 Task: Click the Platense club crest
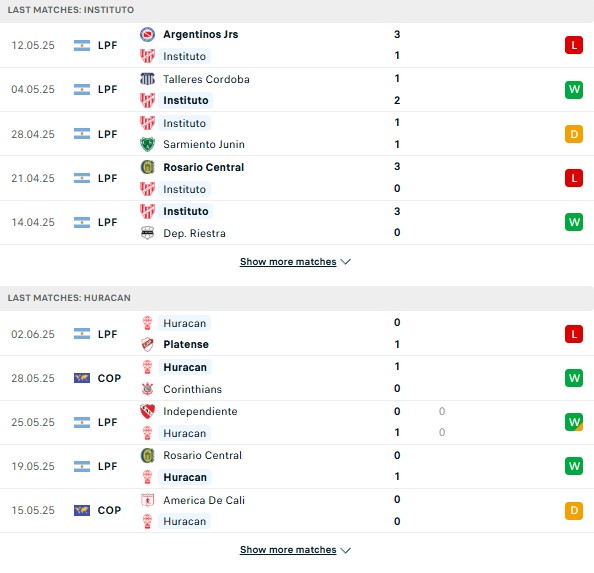tap(147, 344)
